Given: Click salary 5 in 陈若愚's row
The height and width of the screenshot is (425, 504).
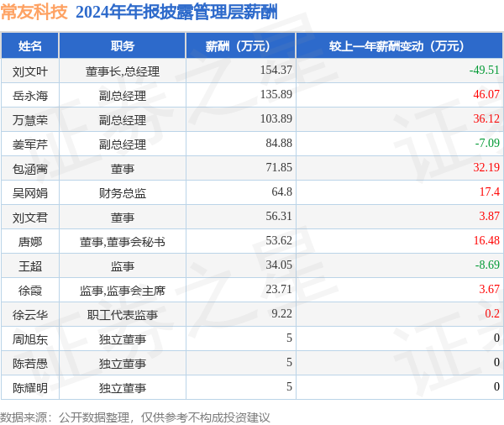Looking at the screenshot, I should point(289,362).
